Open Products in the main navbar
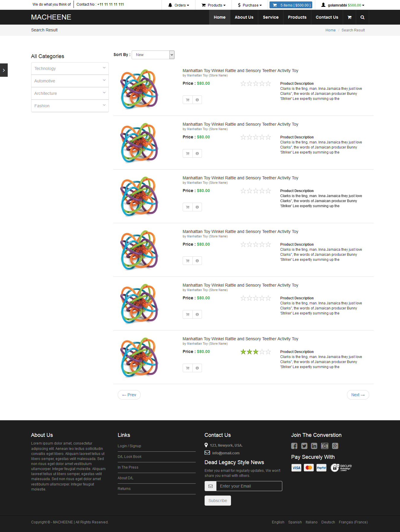 (x=297, y=17)
